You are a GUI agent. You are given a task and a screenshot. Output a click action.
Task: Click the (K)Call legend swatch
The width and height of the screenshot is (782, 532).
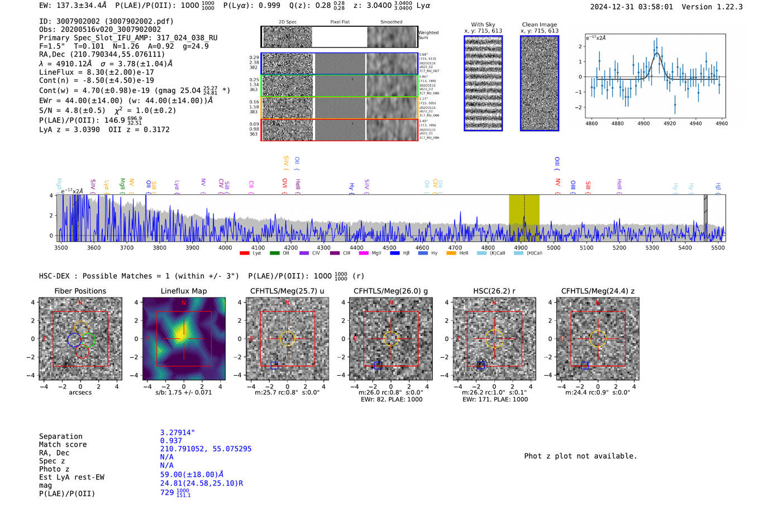coord(482,253)
